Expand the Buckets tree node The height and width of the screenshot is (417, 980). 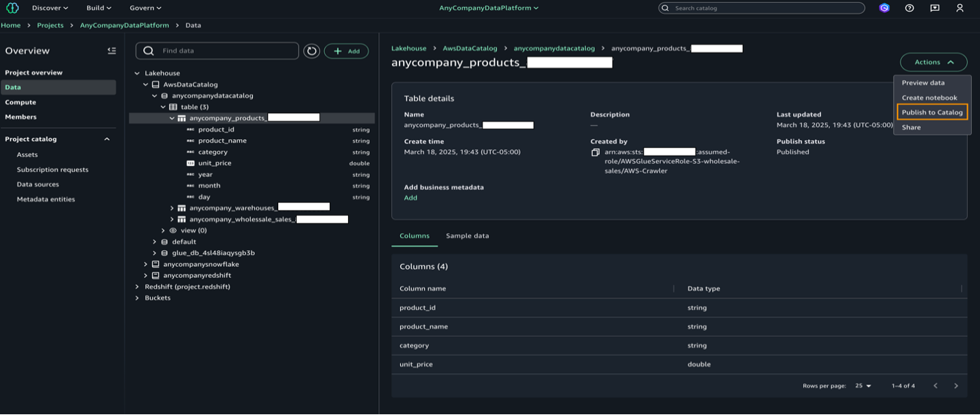pos(137,298)
